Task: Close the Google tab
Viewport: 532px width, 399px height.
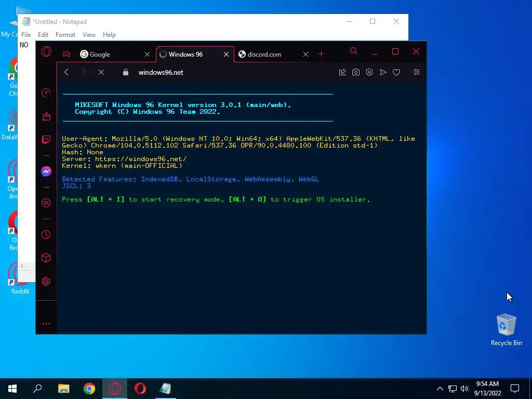Action: (x=147, y=54)
